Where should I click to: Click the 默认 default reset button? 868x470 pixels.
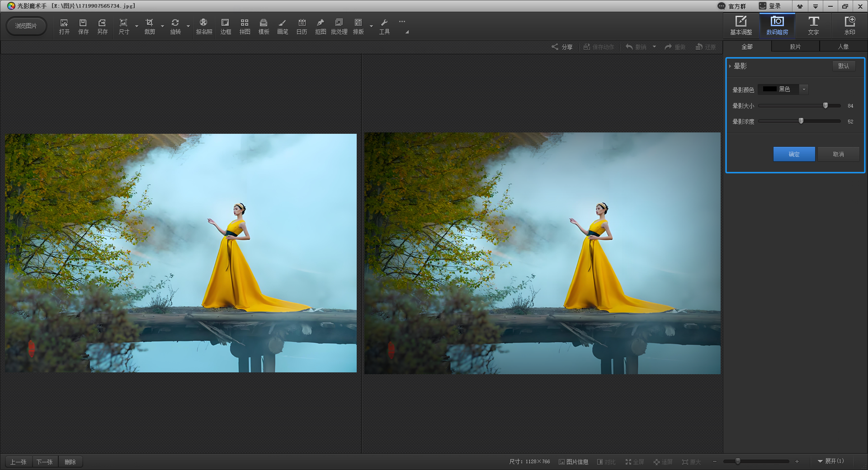(x=844, y=66)
